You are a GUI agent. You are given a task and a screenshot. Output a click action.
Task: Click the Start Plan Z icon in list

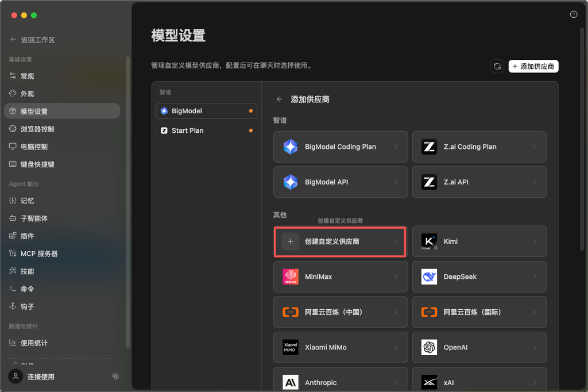point(164,130)
